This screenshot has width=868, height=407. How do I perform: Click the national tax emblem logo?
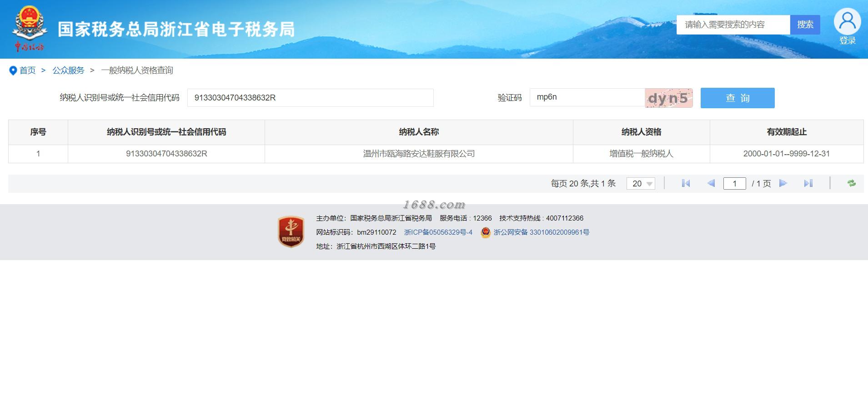point(29,29)
